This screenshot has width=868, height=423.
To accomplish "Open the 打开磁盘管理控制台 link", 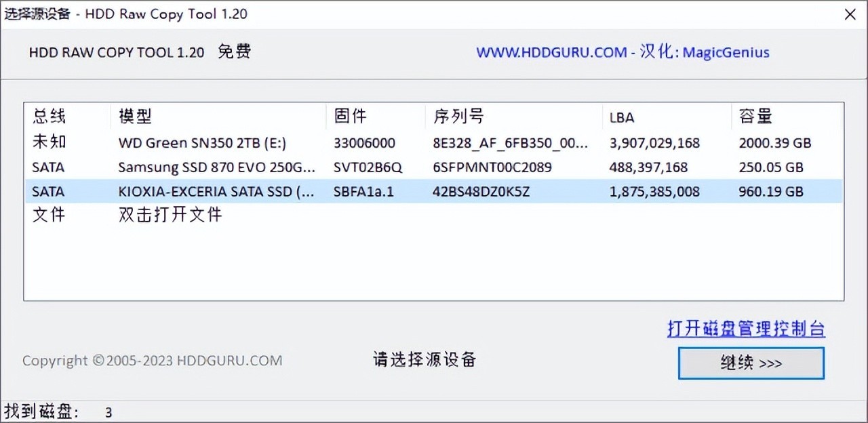I will [x=746, y=329].
